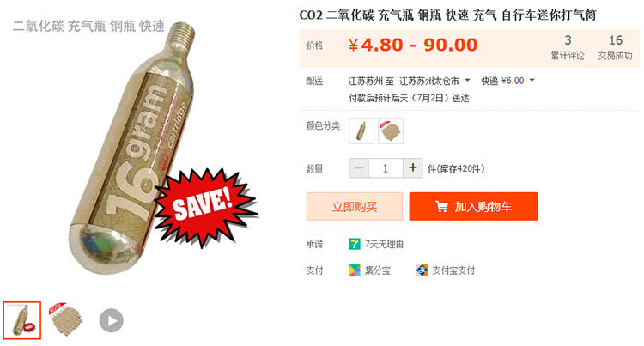This screenshot has width=644, height=346.
Task: Increase quantity with the plus button
Action: (x=413, y=168)
